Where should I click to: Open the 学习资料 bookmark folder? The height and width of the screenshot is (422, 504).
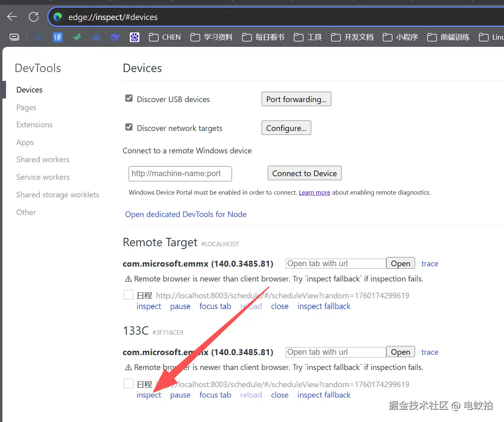tap(212, 37)
